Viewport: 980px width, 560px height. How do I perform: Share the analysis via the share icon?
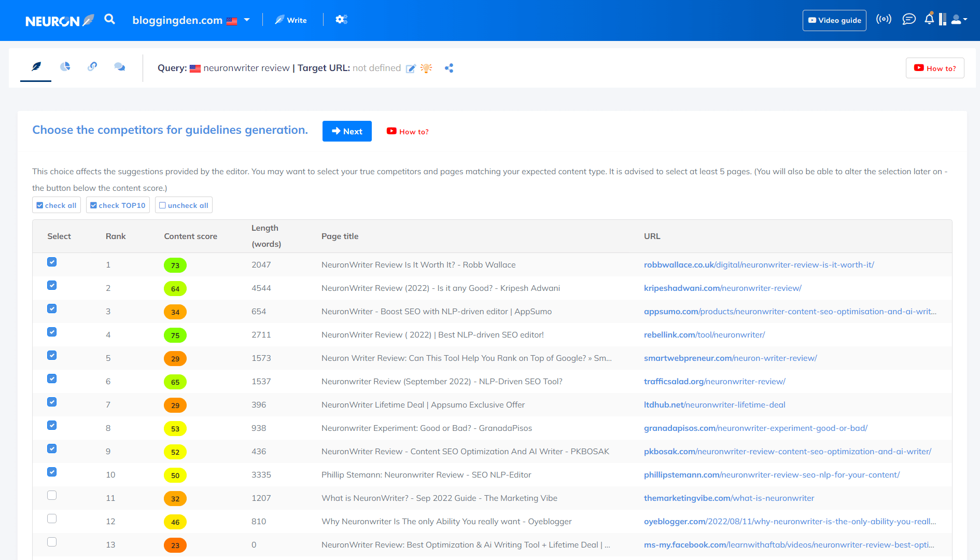point(449,68)
